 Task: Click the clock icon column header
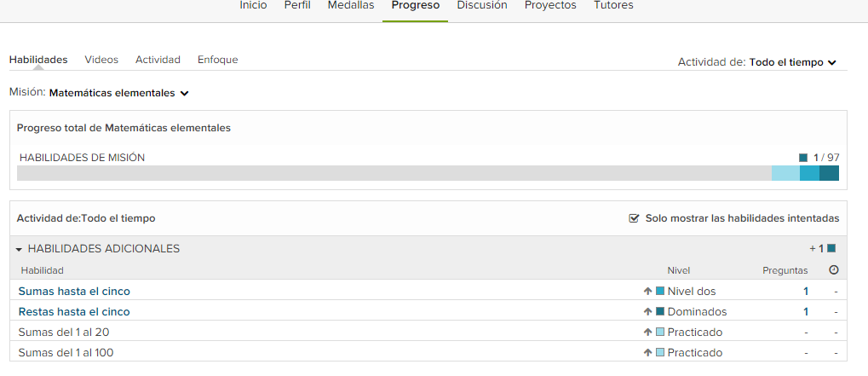click(x=834, y=270)
